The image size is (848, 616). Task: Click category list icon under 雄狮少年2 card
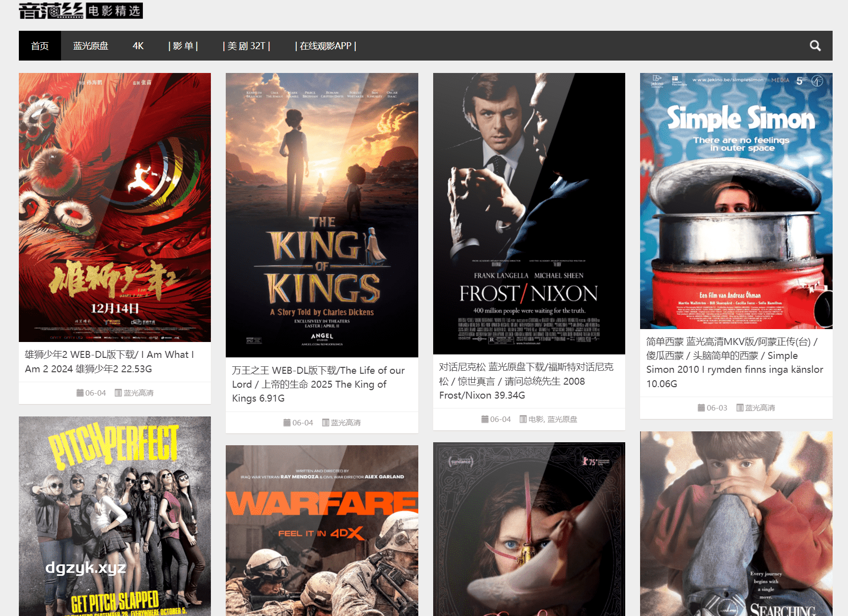(118, 393)
